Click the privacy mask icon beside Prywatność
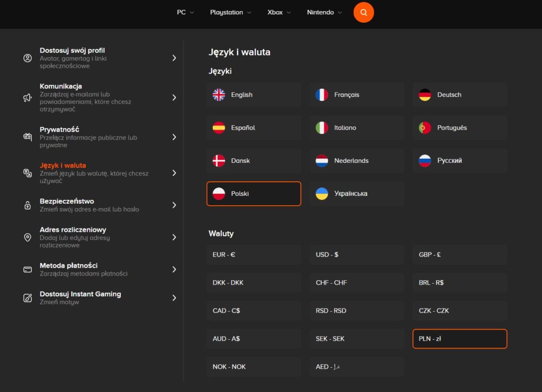The width and height of the screenshot is (542, 392). [28, 137]
